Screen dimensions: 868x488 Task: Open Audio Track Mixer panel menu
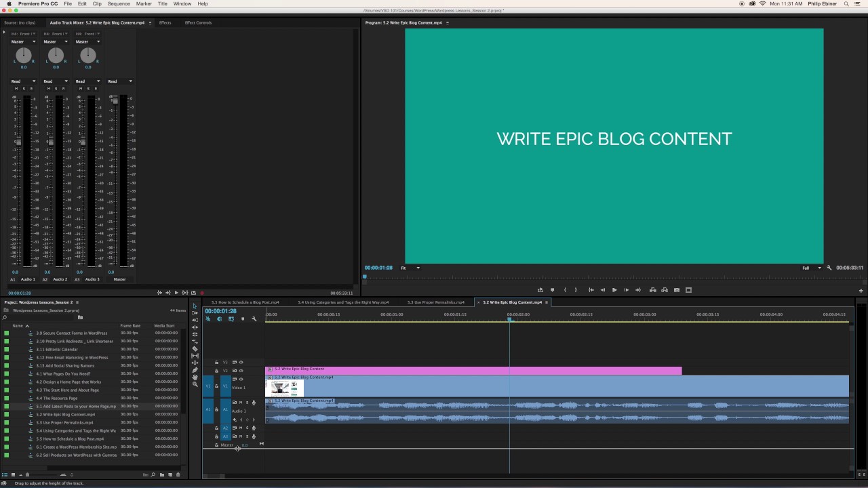(x=151, y=22)
